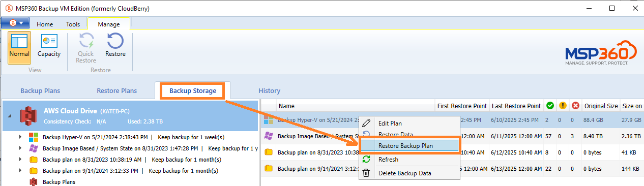
Task: Sort by Last Restore Point column
Action: pyautogui.click(x=516, y=106)
